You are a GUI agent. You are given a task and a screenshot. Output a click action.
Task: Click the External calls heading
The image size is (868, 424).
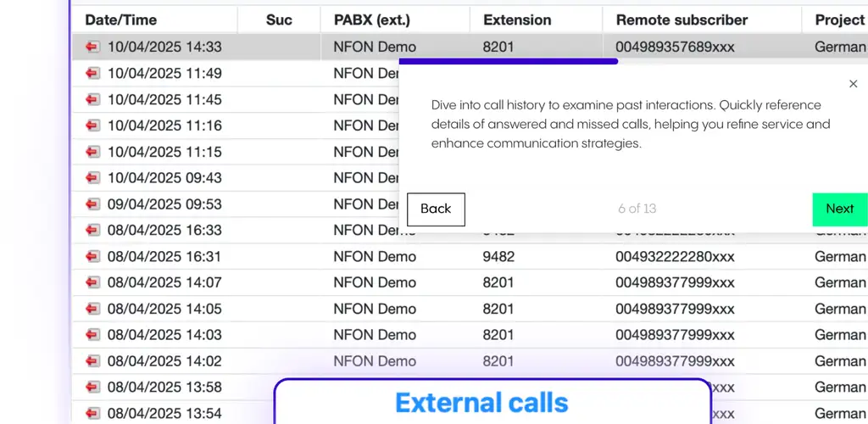tap(481, 402)
